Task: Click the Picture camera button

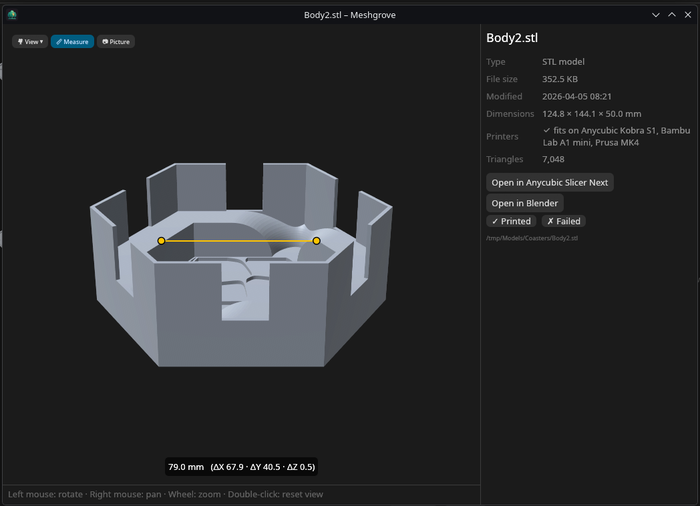Action: (116, 42)
